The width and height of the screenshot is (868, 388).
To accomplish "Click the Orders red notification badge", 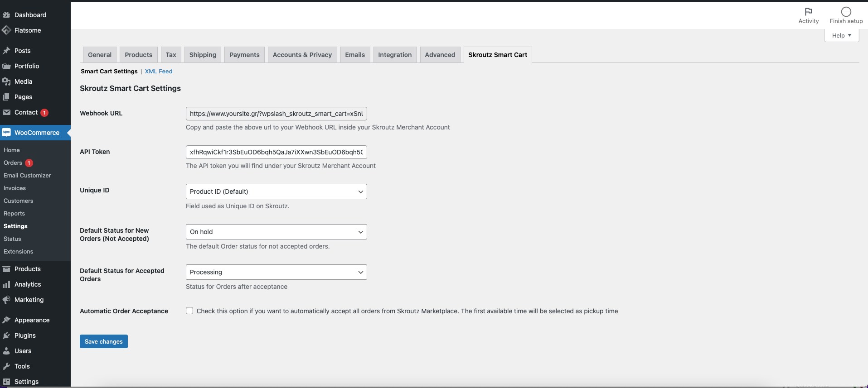I will point(29,163).
